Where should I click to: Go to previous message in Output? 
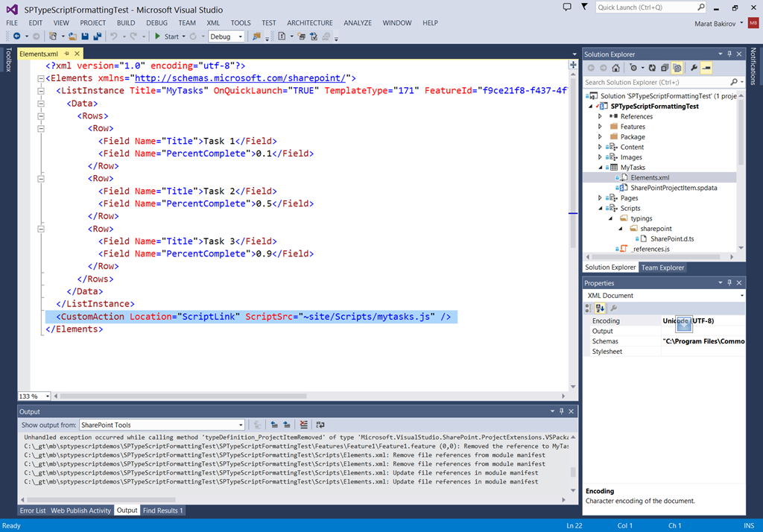pos(274,425)
